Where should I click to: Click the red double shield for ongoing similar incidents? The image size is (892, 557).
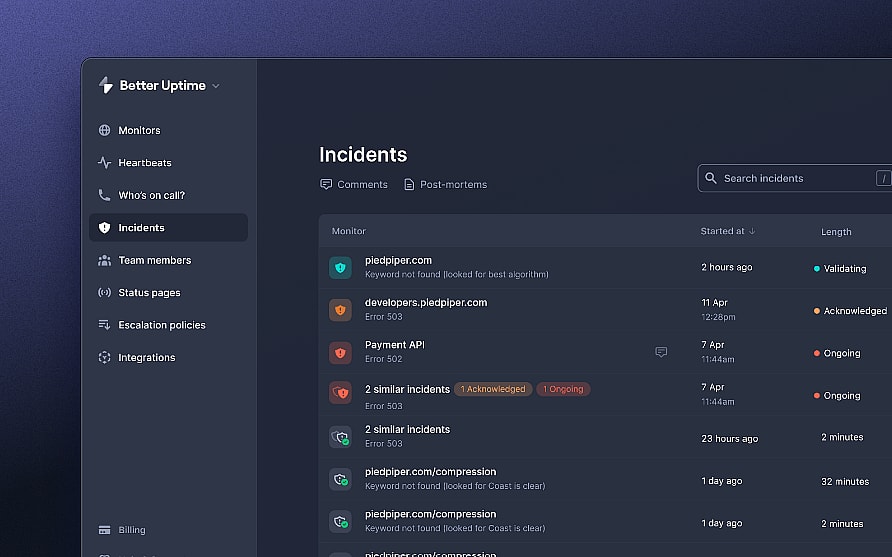click(340, 393)
